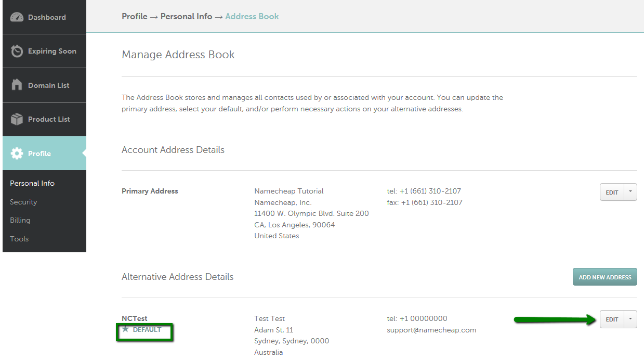This screenshot has height=360, width=644.
Task: Click the Namecheap Tutorial name line
Action: [x=289, y=191]
